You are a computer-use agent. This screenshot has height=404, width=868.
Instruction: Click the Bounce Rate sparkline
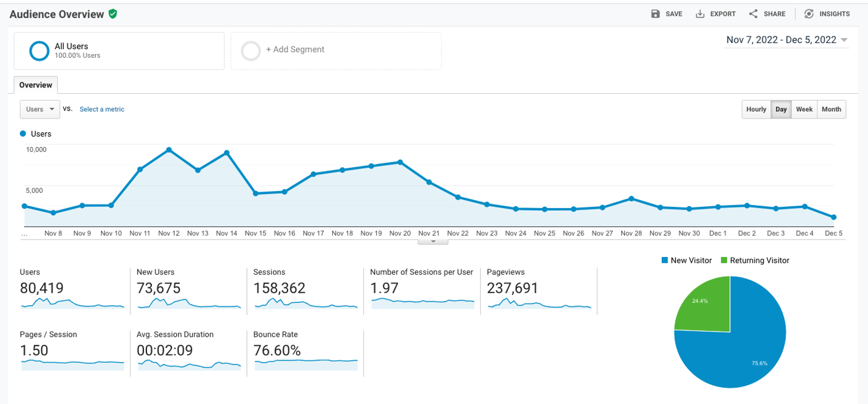tap(306, 364)
